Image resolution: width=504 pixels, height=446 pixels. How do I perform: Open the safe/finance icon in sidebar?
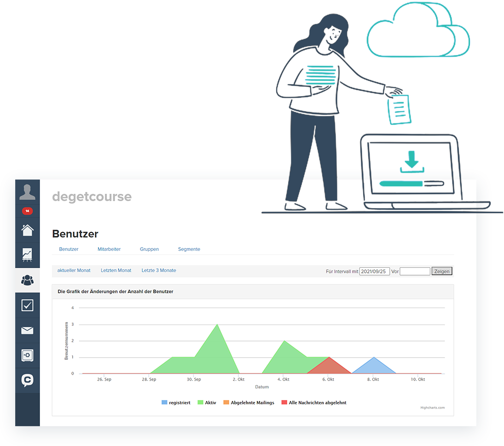(27, 355)
